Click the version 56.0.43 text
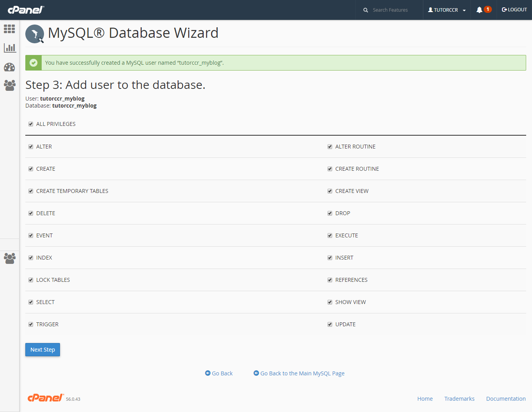The width and height of the screenshot is (532, 412). (x=73, y=399)
